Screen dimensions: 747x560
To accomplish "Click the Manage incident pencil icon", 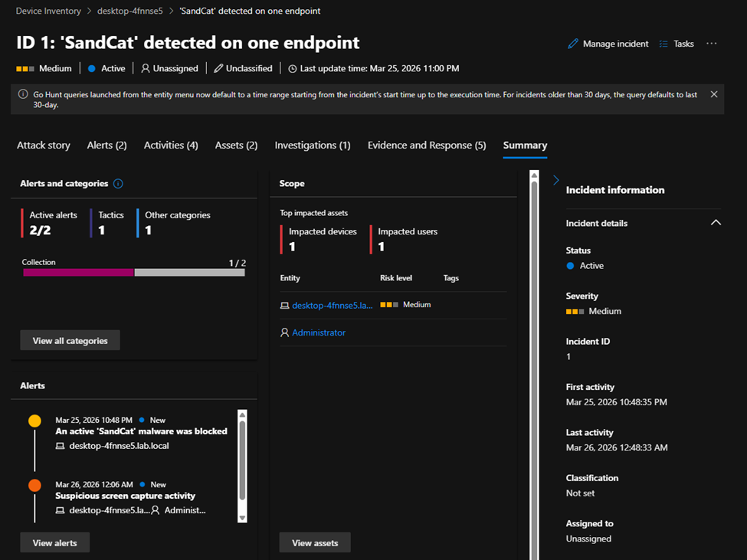I will point(573,44).
